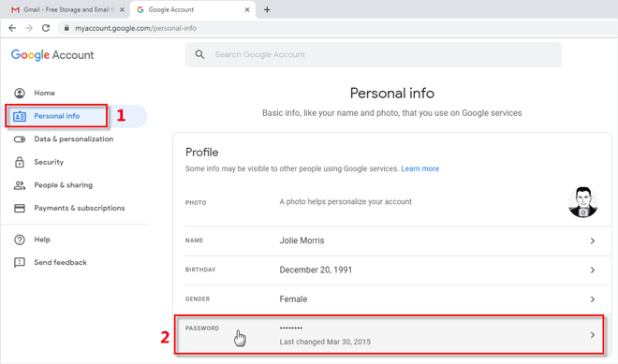Expand the Gender row chevron
The image size is (618, 364).
[x=593, y=299]
